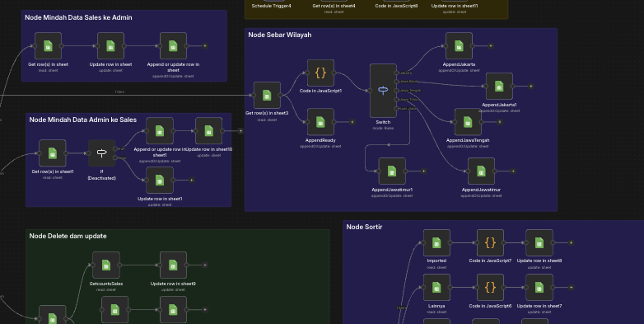Open the deactivated If node
This screenshot has height=324, width=644.
(102, 153)
